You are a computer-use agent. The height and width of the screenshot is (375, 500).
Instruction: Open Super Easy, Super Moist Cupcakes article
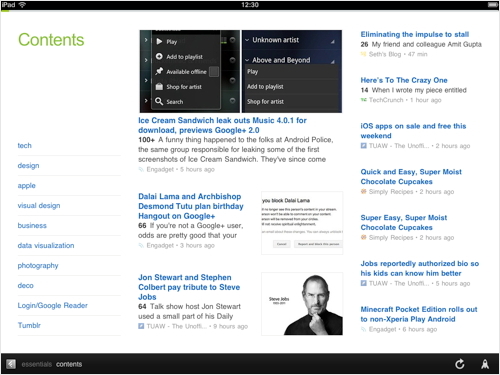(x=404, y=222)
